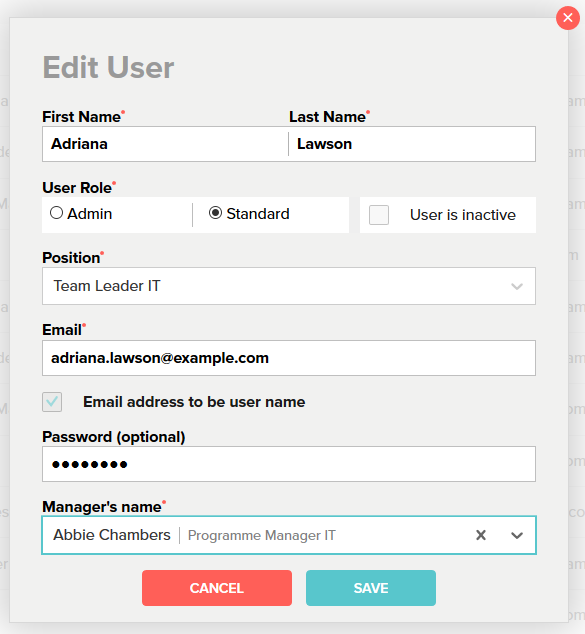Click the Edit User heading
This screenshot has height=634, width=585.
click(108, 67)
